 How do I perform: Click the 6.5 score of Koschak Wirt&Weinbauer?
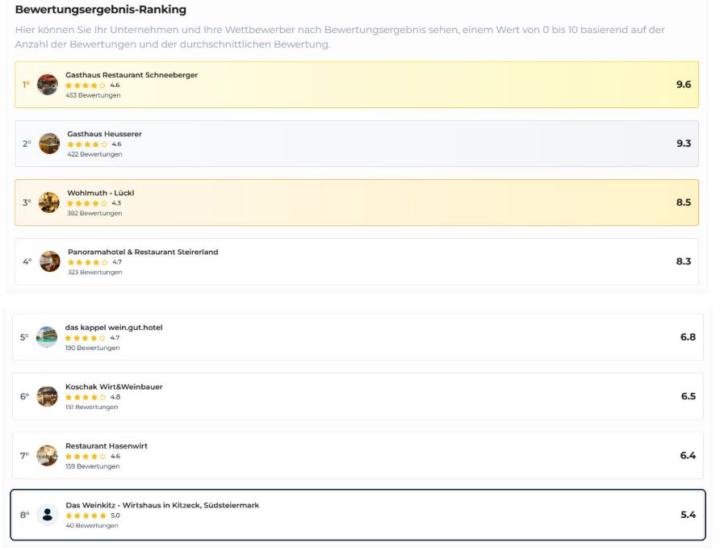click(688, 396)
